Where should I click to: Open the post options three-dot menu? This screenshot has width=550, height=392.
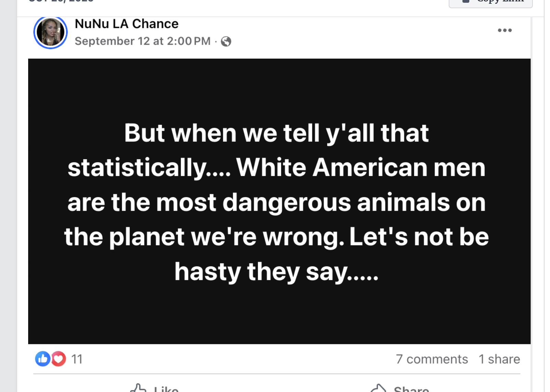point(504,31)
